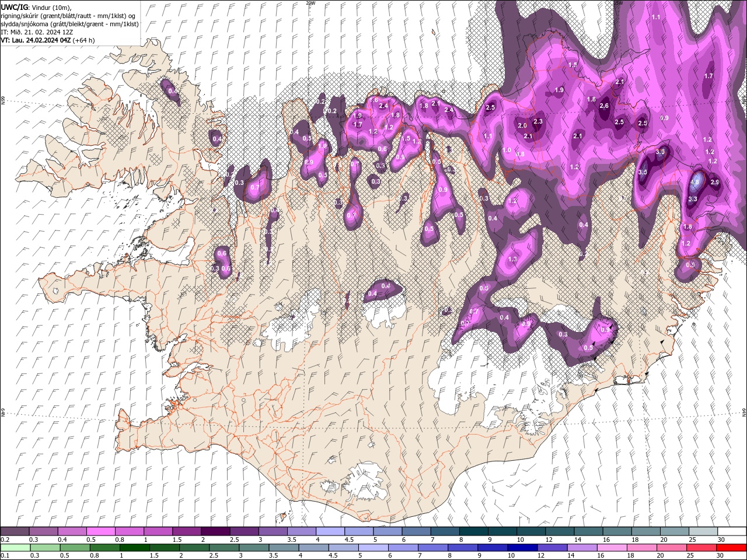Viewport: 747px width, 560px height.
Task: Click the 4.8 precipitation maximum on the map
Action: [x=694, y=182]
